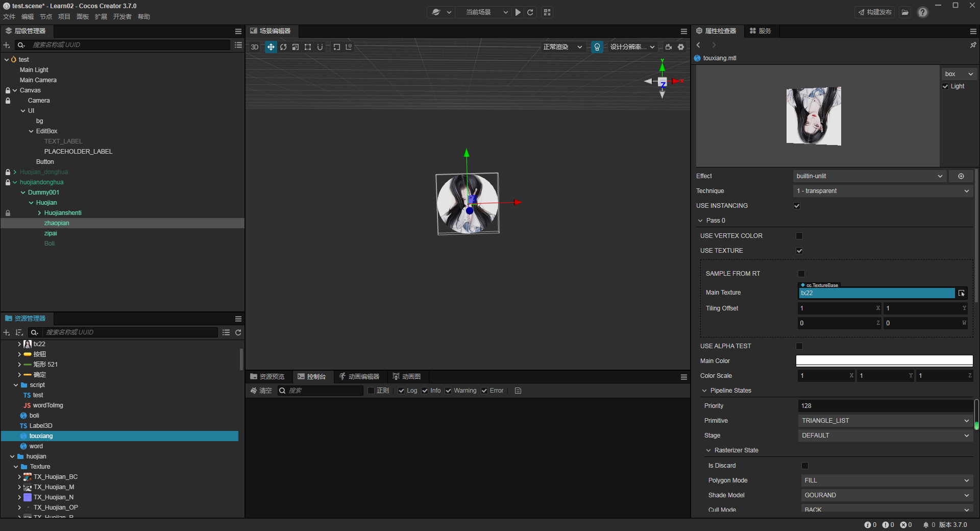Toggle the snap magnet tool
The height and width of the screenshot is (531, 980).
coord(320,47)
